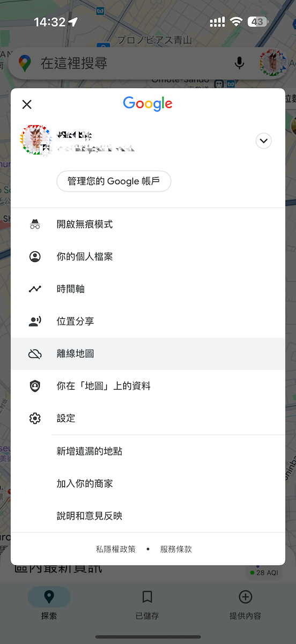Tap the 離線地圖 offline cloud icon
Viewport: 296px width, 644px height.
(x=35, y=354)
